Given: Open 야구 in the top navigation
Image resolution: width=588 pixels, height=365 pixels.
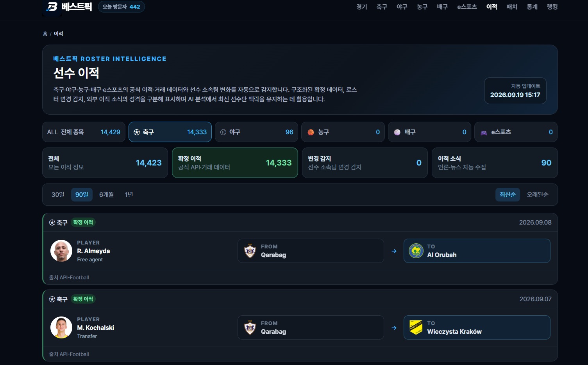Looking at the screenshot, I should coord(402,7).
